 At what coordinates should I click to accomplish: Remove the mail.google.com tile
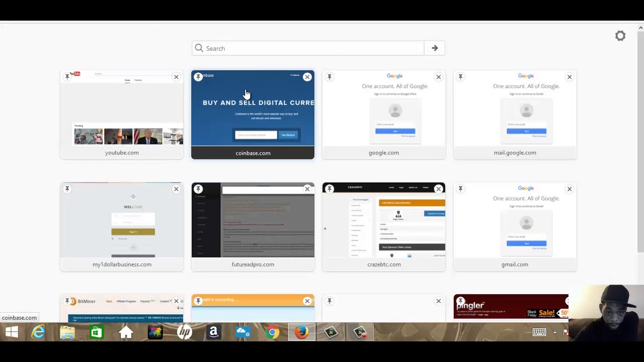pos(570,77)
